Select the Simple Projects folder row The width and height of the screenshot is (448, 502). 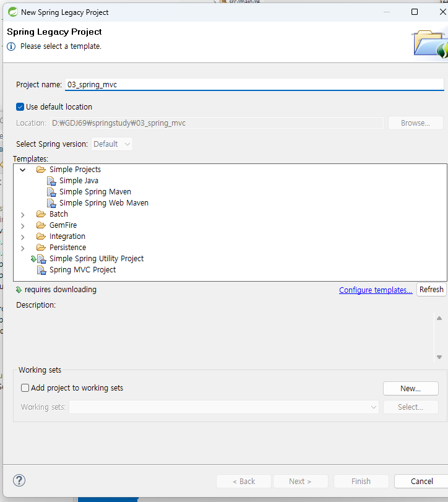point(75,170)
